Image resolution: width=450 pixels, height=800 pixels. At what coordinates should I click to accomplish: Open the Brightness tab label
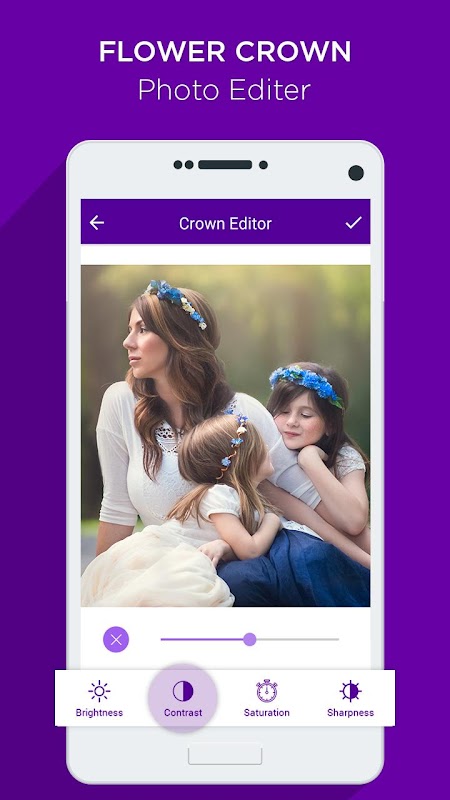click(x=99, y=713)
